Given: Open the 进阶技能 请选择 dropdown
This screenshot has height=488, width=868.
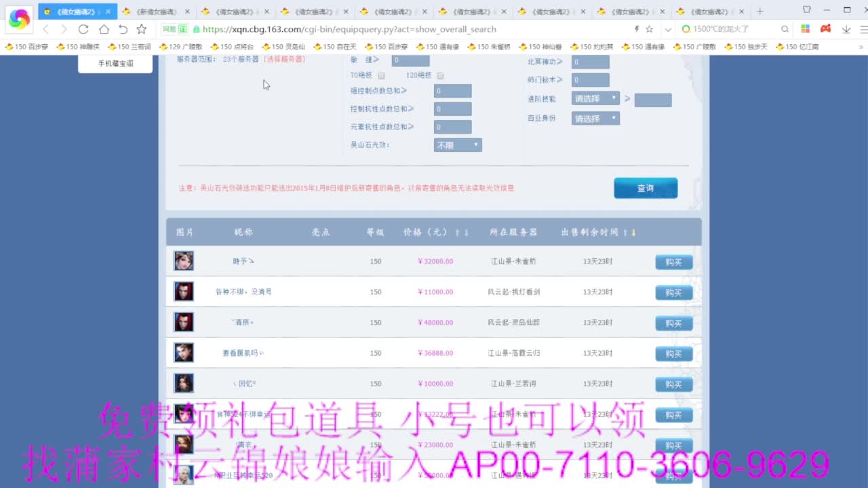Looking at the screenshot, I should pos(595,98).
